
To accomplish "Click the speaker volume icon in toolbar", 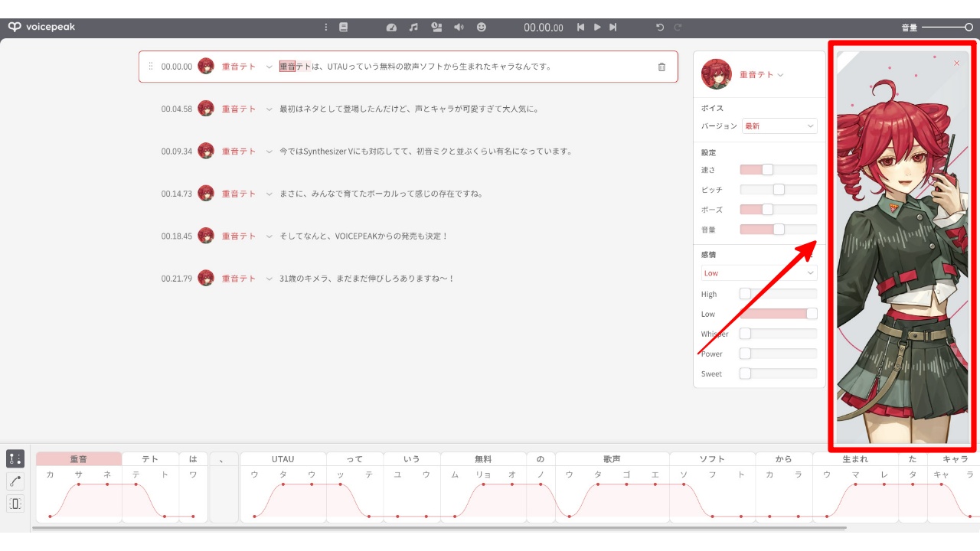I will (459, 27).
